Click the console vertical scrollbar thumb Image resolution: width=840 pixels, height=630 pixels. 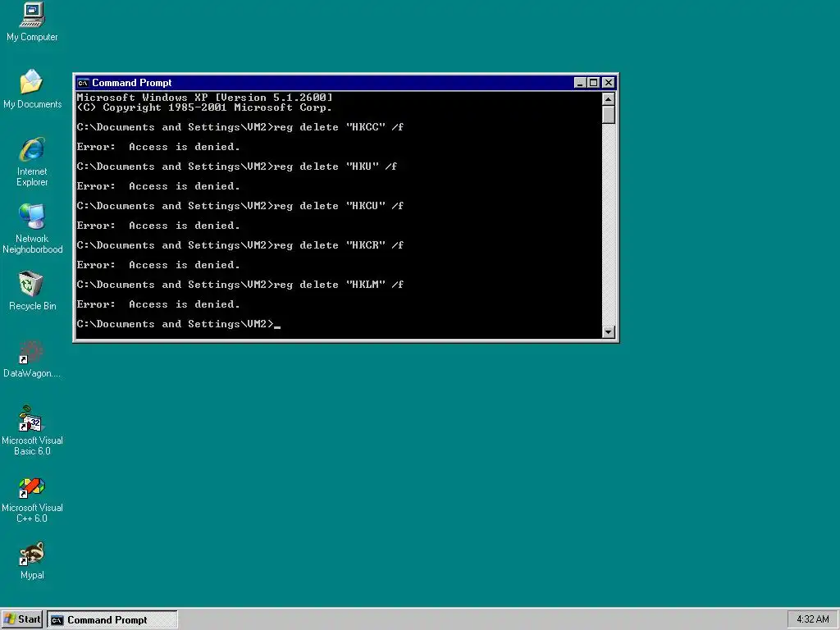coord(608,115)
